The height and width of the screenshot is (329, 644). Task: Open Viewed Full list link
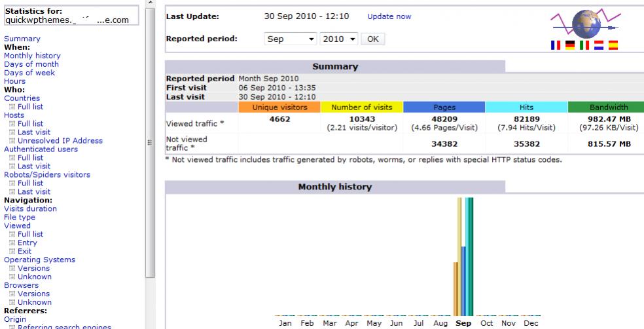click(x=30, y=235)
